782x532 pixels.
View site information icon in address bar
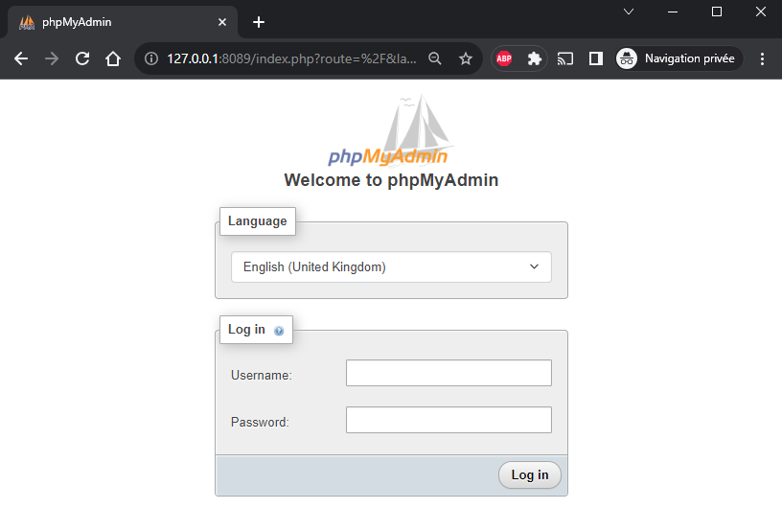151,58
